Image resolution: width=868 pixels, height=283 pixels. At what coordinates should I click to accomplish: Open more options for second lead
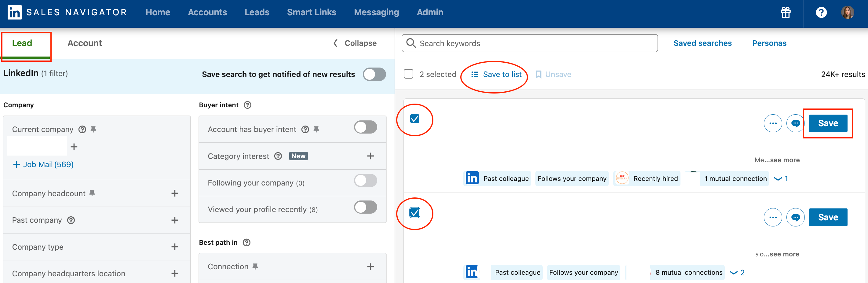coord(773,217)
